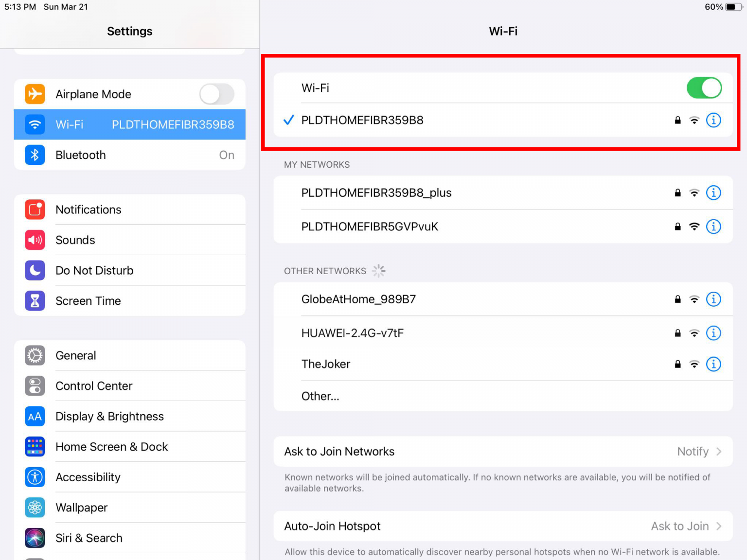The height and width of the screenshot is (560, 747).
Task: Toggle Airplane Mode on
Action: (x=216, y=94)
